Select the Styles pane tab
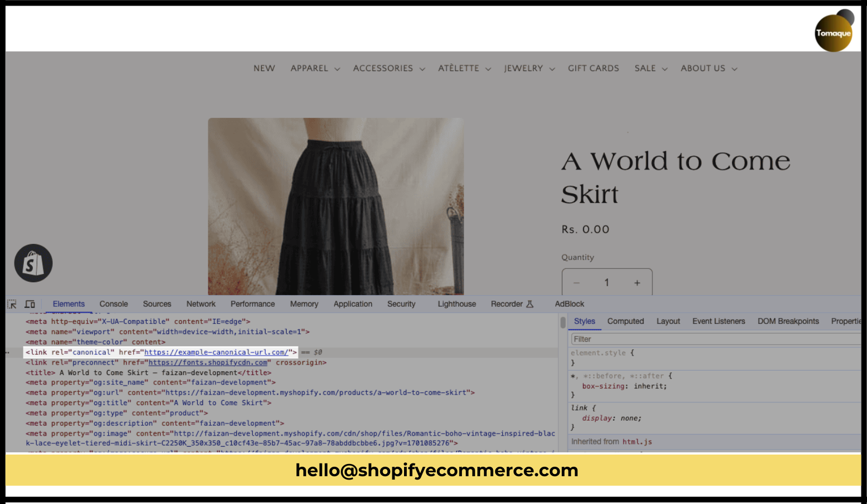Image resolution: width=867 pixels, height=504 pixels. click(x=585, y=321)
